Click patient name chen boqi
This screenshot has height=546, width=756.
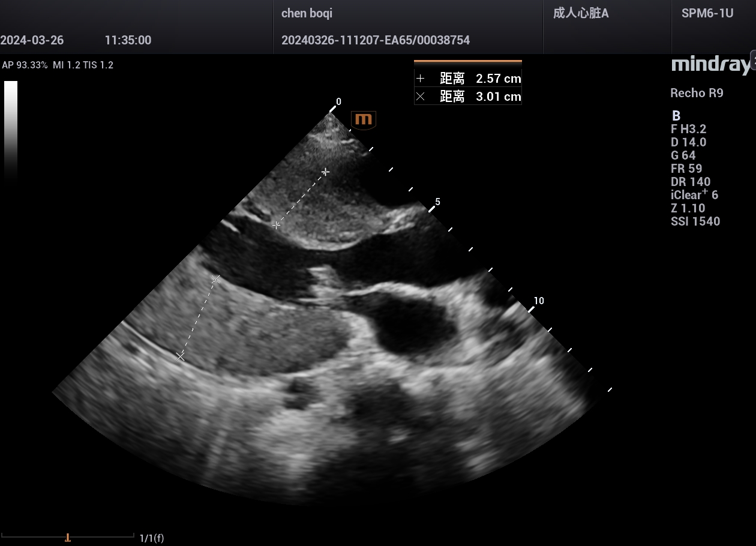tap(307, 13)
